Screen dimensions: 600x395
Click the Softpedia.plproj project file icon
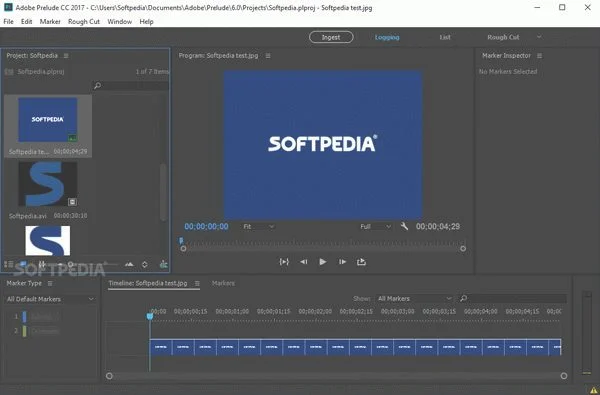(9, 72)
